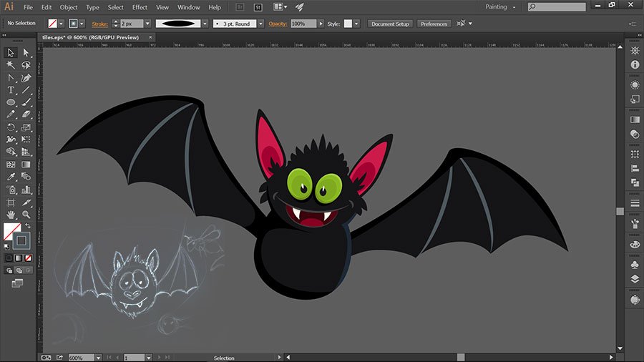The image size is (644, 362).
Task: Open the Effect menu
Action: pos(140,7)
